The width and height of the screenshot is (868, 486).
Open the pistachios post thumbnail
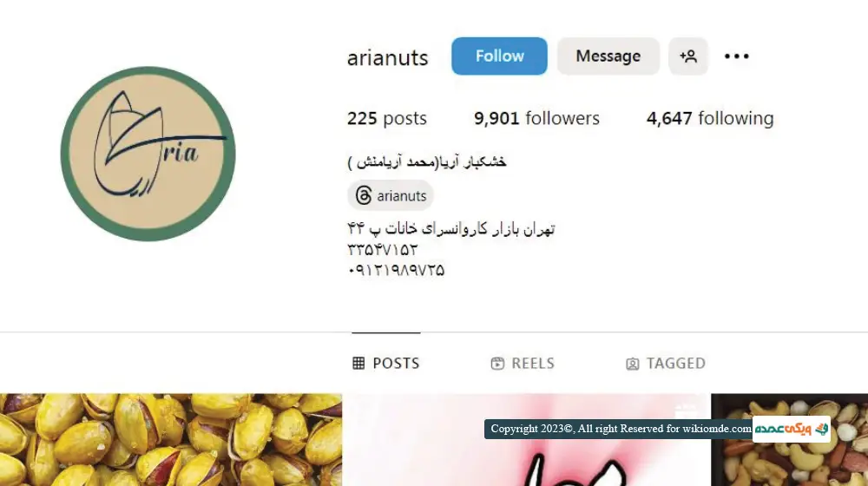(x=170, y=439)
